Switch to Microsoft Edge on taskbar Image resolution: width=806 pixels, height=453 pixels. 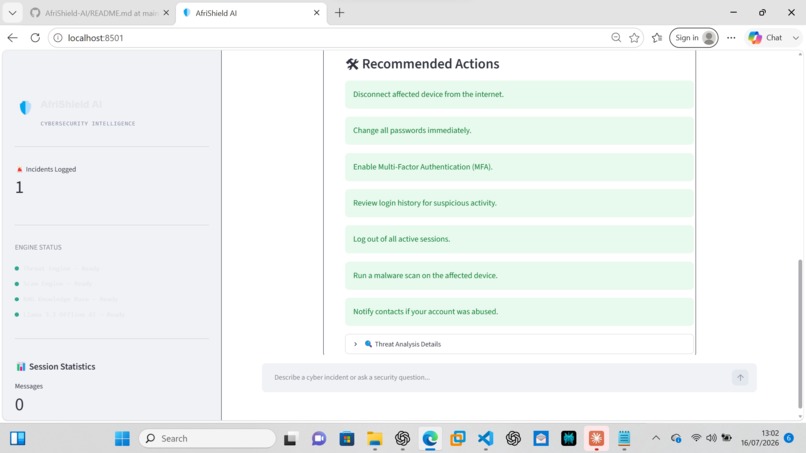tap(430, 439)
